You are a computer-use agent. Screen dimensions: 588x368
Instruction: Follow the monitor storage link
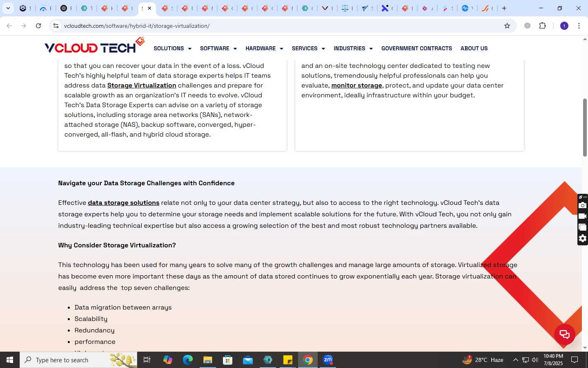[356, 85]
